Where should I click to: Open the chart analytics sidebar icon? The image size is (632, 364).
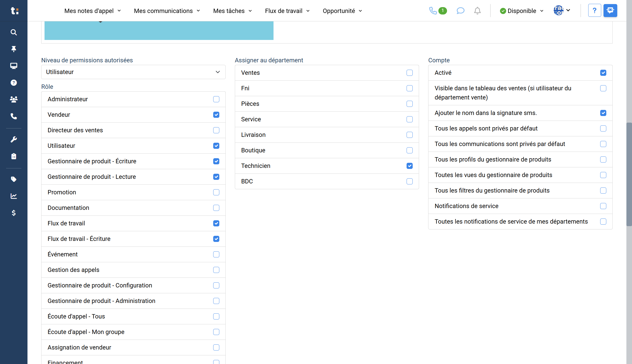click(14, 196)
